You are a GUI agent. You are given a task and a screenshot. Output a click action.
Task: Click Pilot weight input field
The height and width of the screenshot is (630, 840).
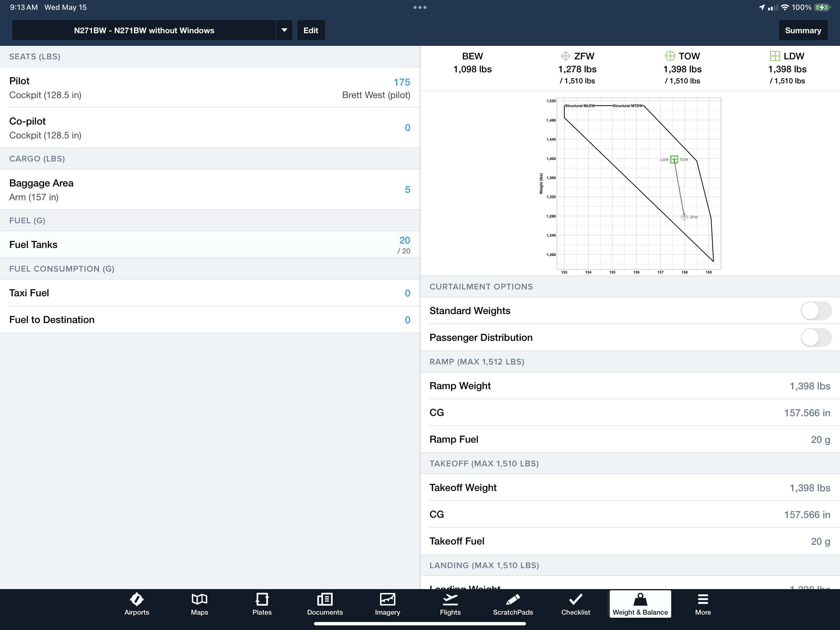point(402,82)
